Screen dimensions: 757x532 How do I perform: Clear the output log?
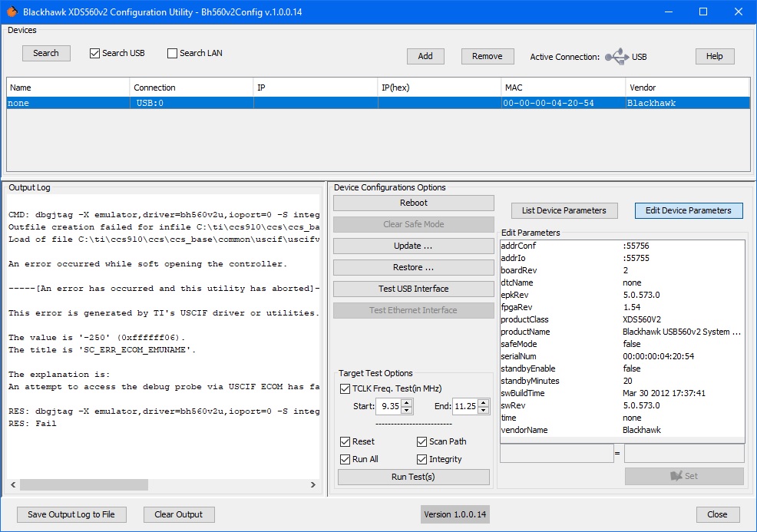coord(179,514)
